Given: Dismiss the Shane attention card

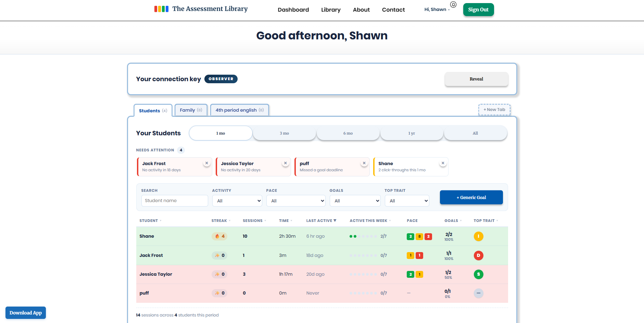Looking at the screenshot, I should tap(443, 163).
